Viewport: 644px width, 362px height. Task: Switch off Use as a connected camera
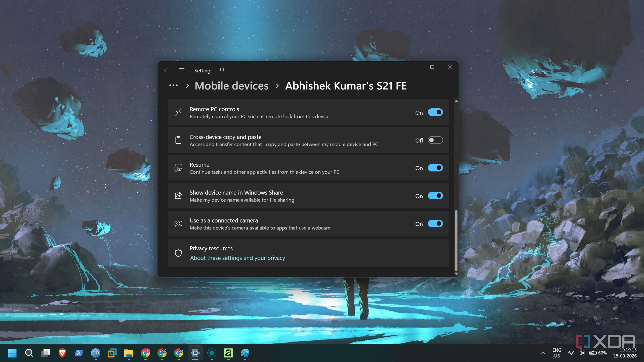(435, 223)
